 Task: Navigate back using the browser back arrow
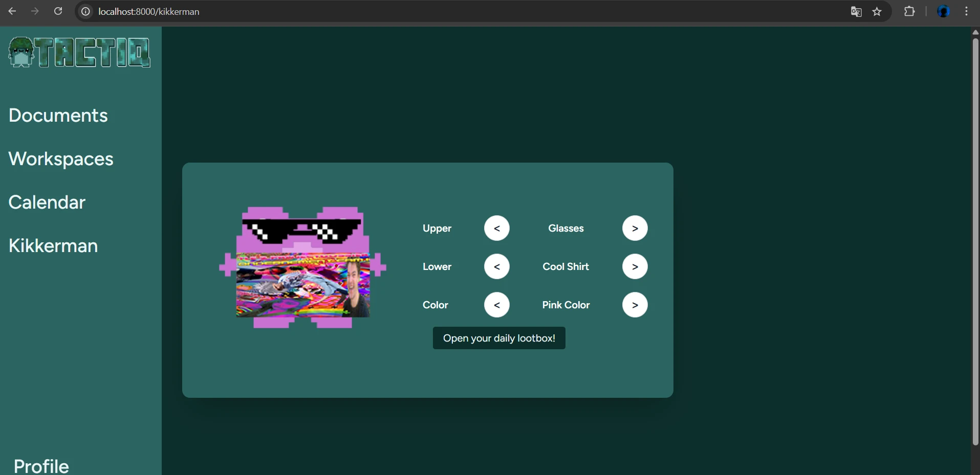click(x=12, y=11)
